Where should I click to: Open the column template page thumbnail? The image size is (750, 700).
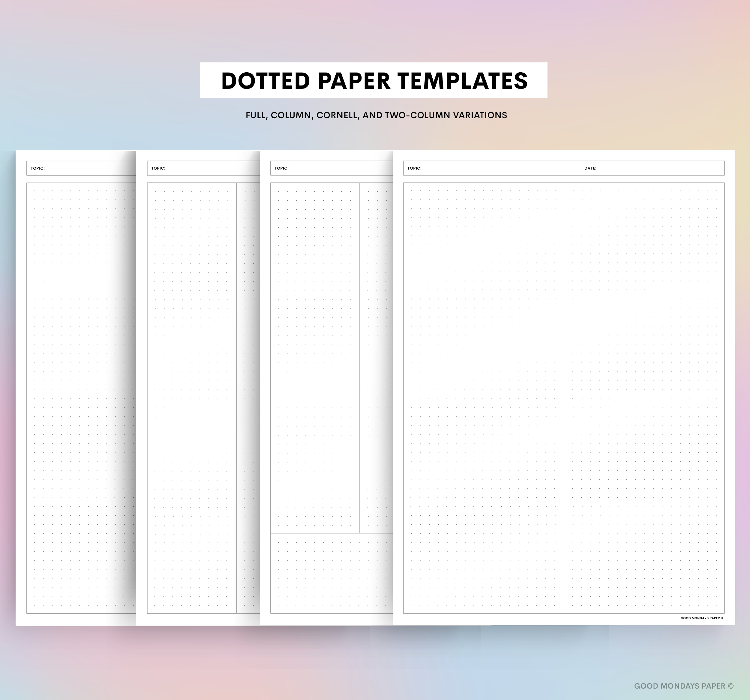(x=198, y=388)
